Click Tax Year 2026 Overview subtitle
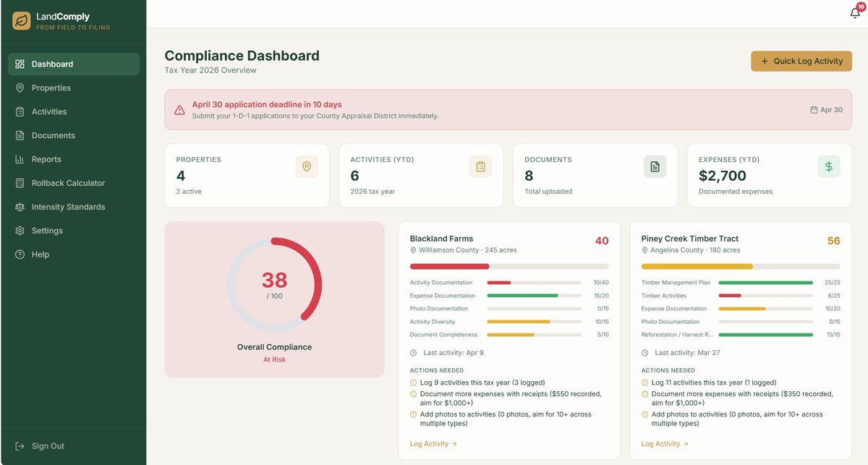This screenshot has height=465, width=868. pyautogui.click(x=210, y=70)
